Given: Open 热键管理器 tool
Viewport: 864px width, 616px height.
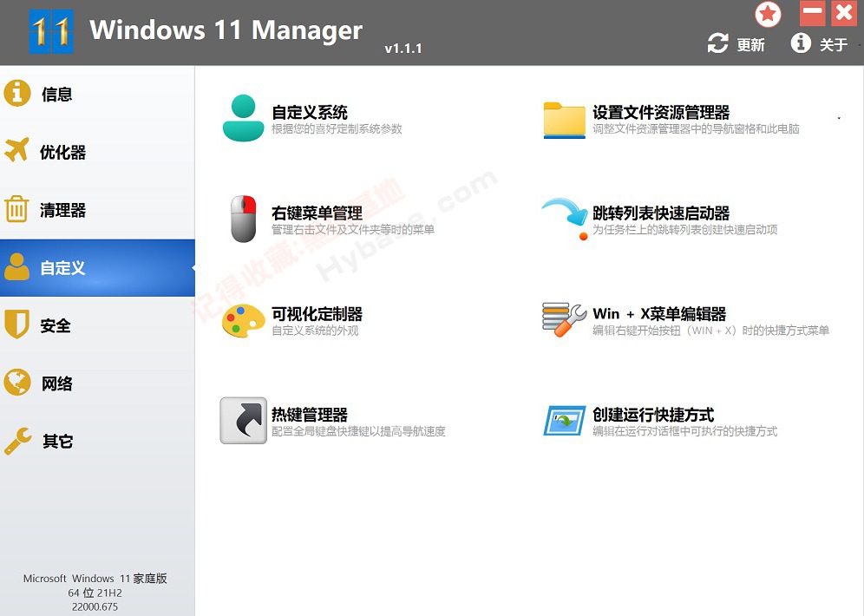Looking at the screenshot, I should (309, 415).
